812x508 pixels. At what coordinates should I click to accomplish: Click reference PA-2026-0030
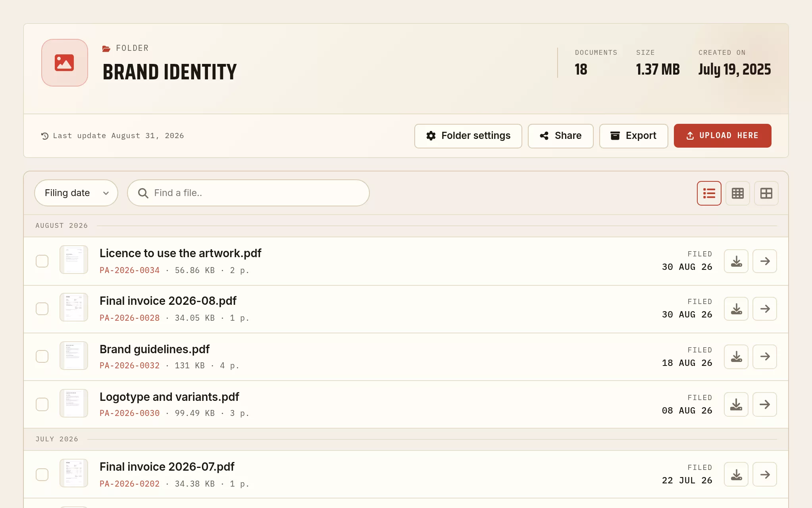[x=129, y=413]
